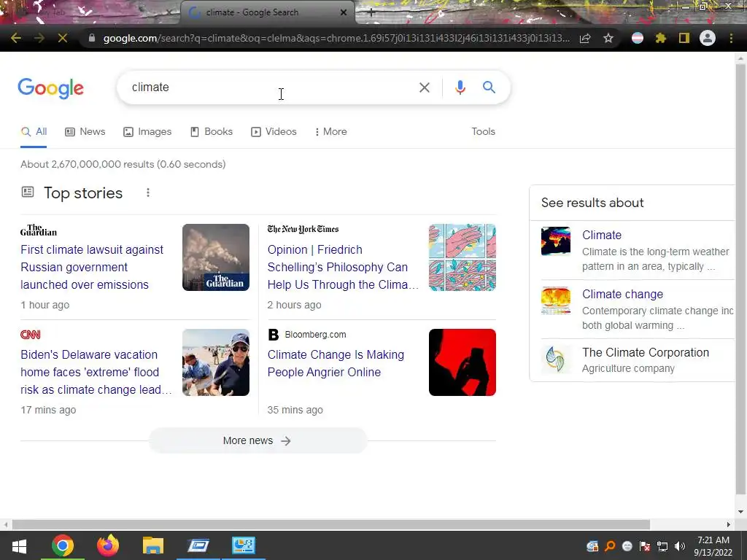Click Climate world map thumbnail
The height and width of the screenshot is (560, 747).
coord(555,241)
